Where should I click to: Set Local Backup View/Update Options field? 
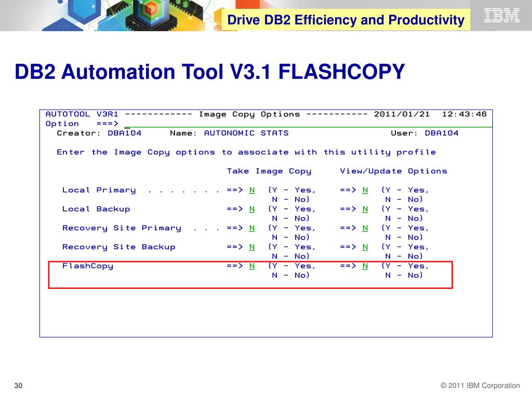[365, 209]
